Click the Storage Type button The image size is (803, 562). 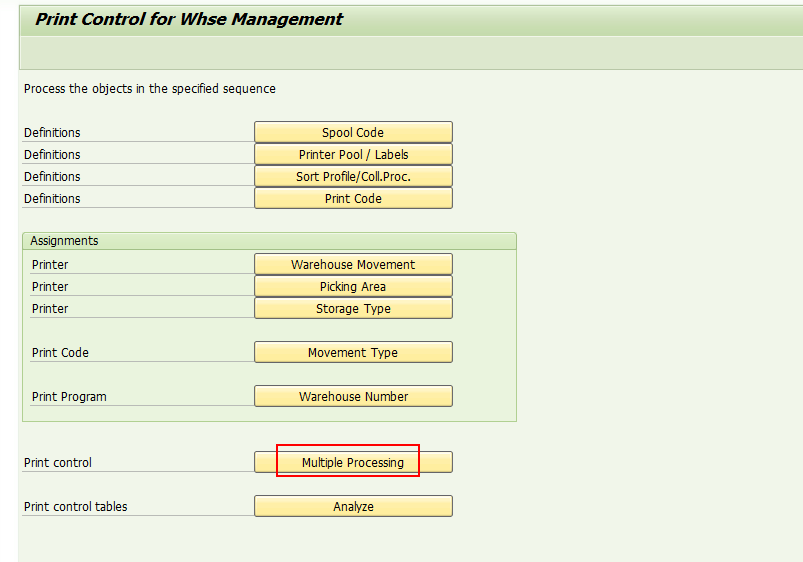coord(353,308)
